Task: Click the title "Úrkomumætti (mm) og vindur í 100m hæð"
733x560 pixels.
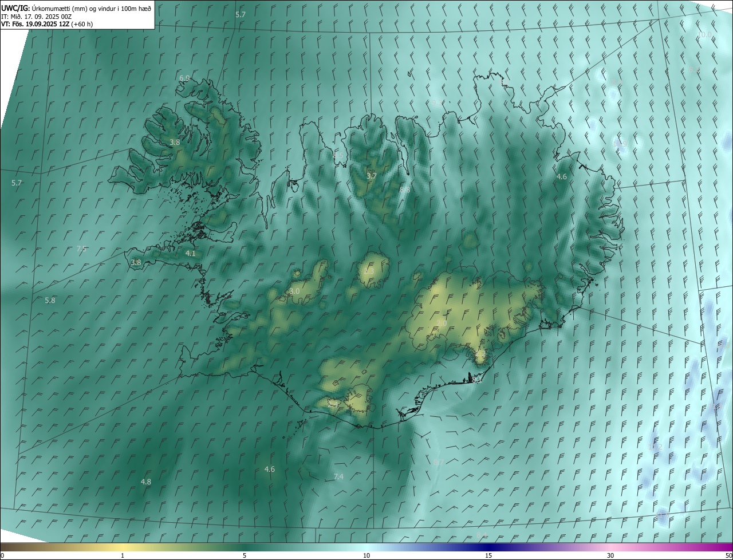Action: tap(92, 8)
